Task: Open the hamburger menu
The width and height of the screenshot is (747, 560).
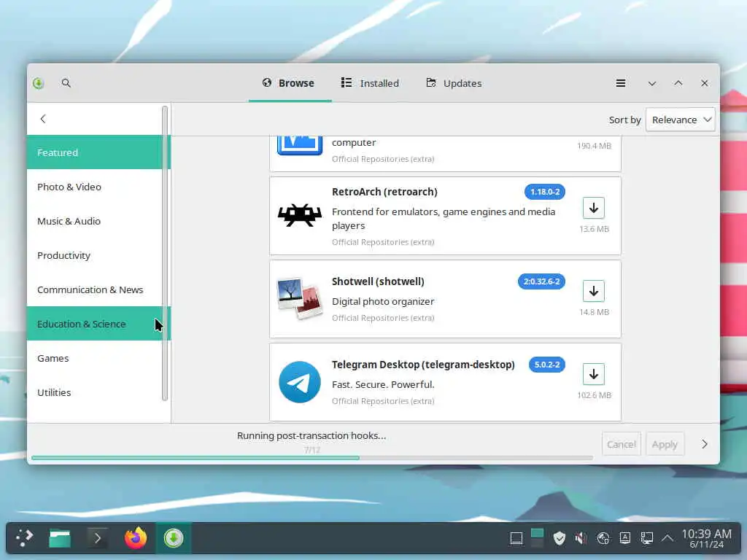Action: point(620,83)
